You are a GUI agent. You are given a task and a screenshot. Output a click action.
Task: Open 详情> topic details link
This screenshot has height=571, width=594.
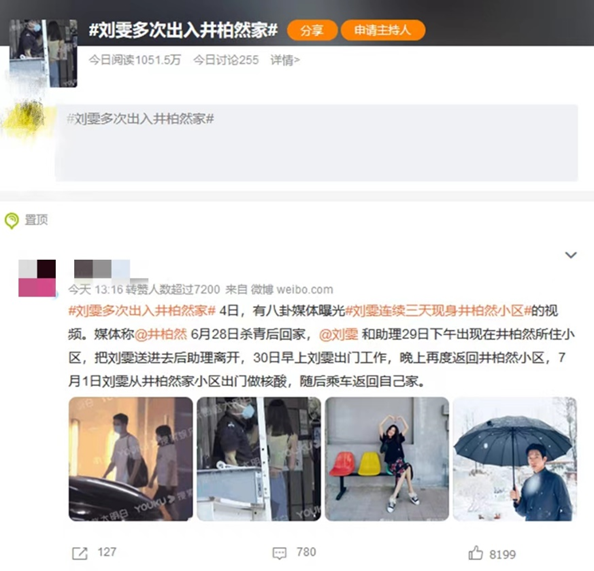pyautogui.click(x=285, y=60)
